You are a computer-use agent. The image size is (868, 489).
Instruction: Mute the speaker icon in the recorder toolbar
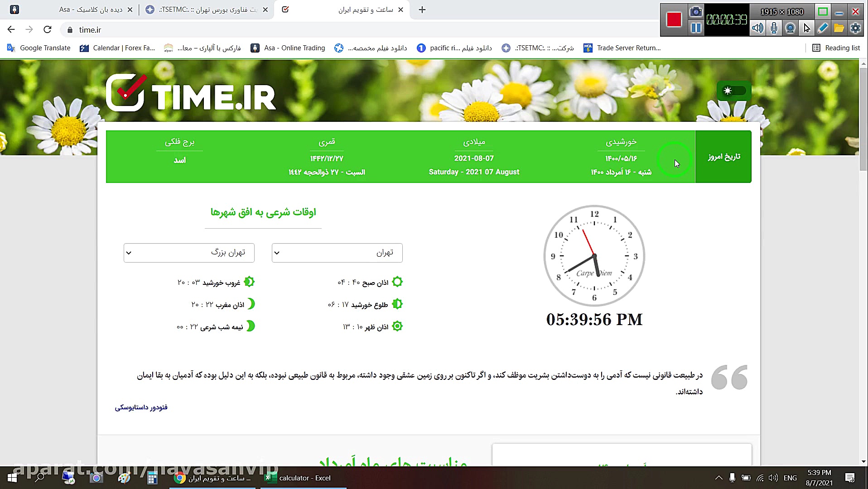(x=757, y=28)
